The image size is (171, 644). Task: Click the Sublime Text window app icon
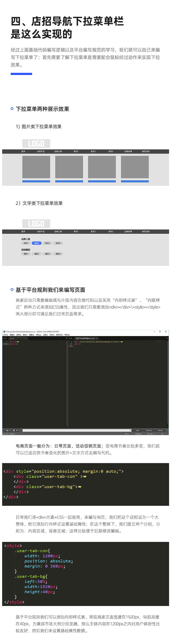(4, 332)
